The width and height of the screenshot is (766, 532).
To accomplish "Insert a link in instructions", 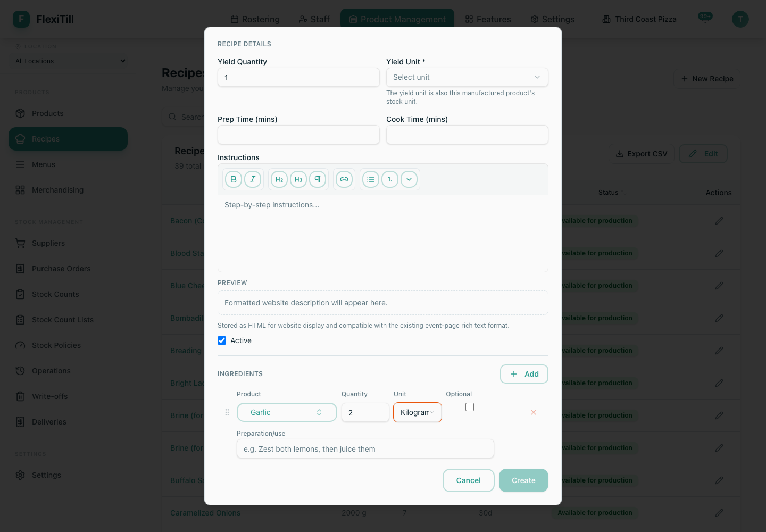I will [x=344, y=179].
